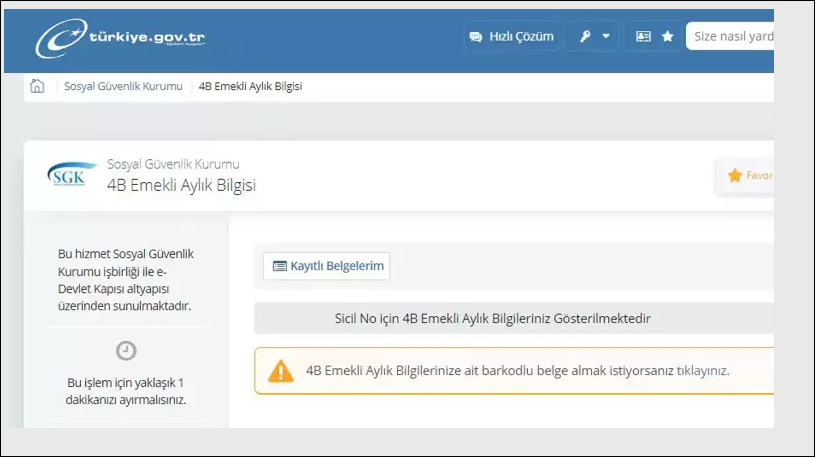This screenshot has width=815, height=457.
Task: Click the speech bubble icon in Hızlı Çözüm
Action: (x=475, y=36)
